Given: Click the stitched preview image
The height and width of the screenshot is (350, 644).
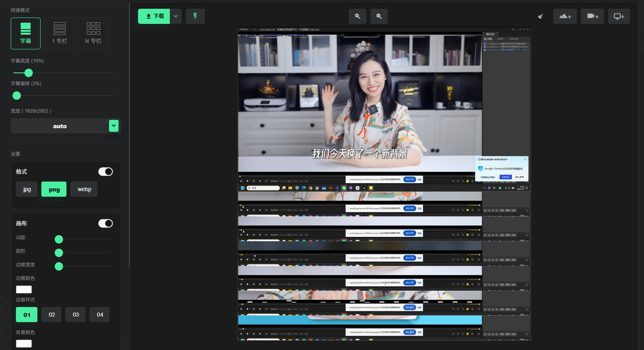Looking at the screenshot, I should click(x=384, y=184).
